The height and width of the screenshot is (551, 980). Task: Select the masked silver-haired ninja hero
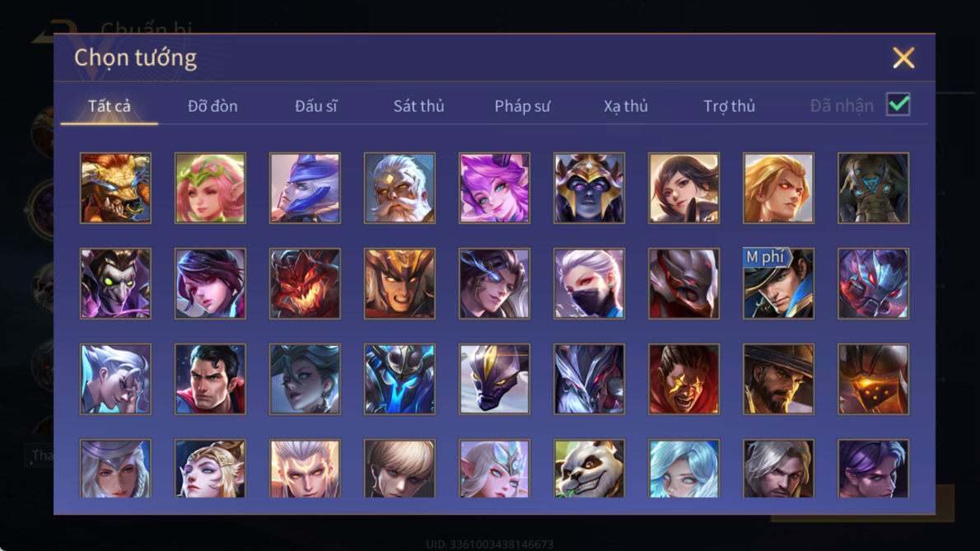pyautogui.click(x=589, y=283)
